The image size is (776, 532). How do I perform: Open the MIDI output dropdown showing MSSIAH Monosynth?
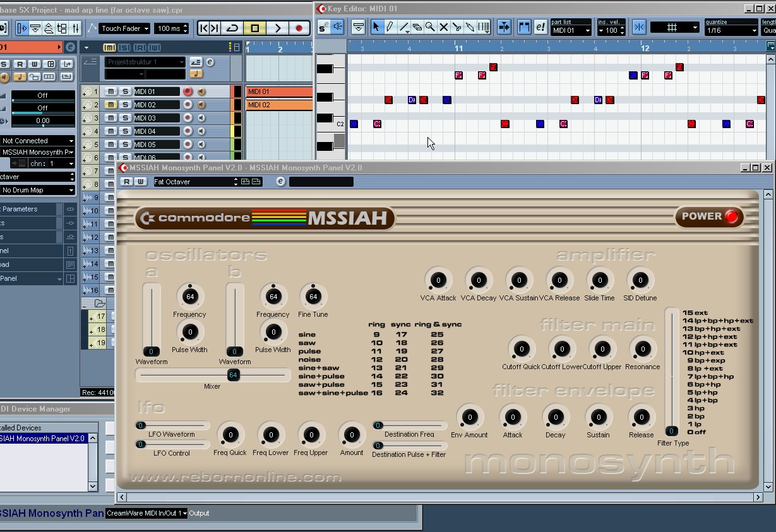click(x=37, y=152)
